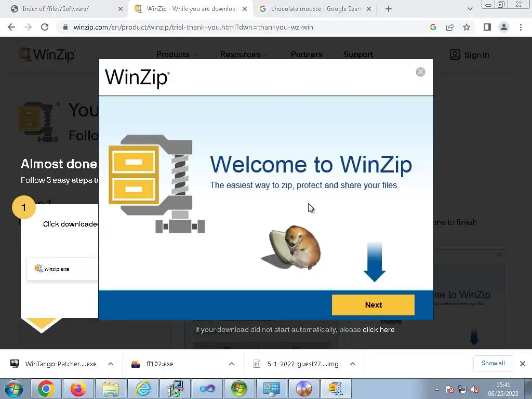Open the tab search dropdown

470,9
